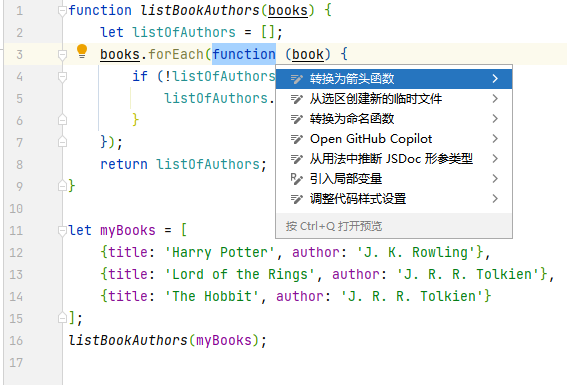
Task: Click the pencil icon beside 调整代码样式设置
Action: [297, 198]
